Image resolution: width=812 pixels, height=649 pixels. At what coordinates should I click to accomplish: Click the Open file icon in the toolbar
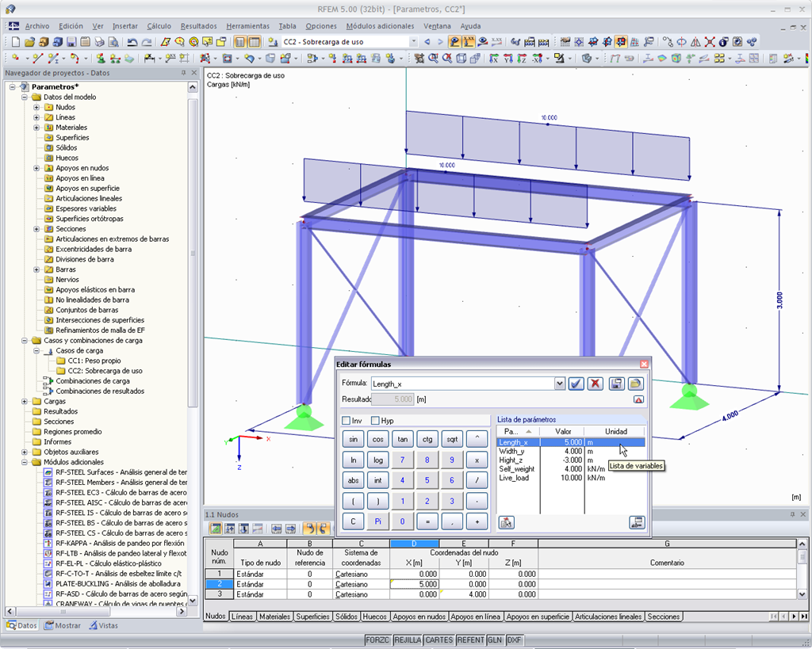[29, 40]
